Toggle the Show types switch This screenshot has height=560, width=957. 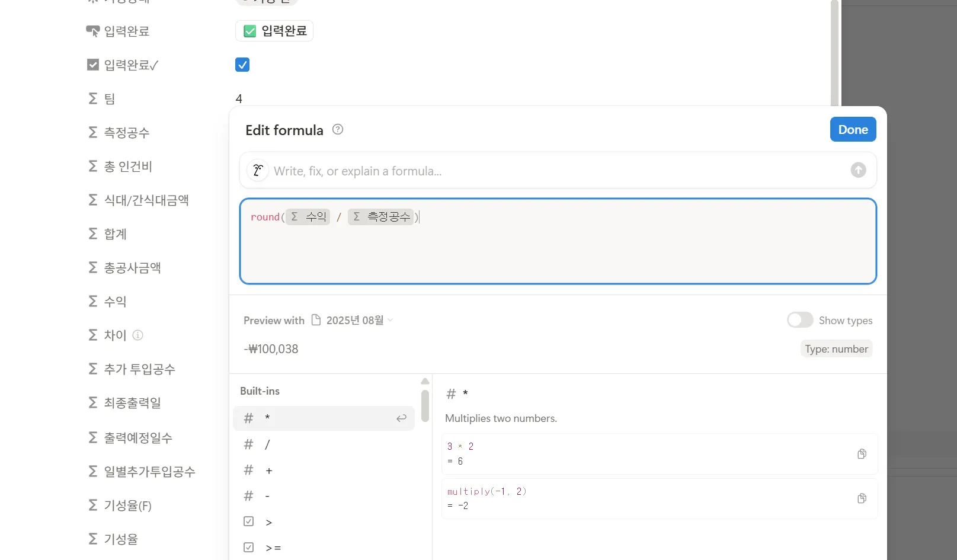point(800,320)
